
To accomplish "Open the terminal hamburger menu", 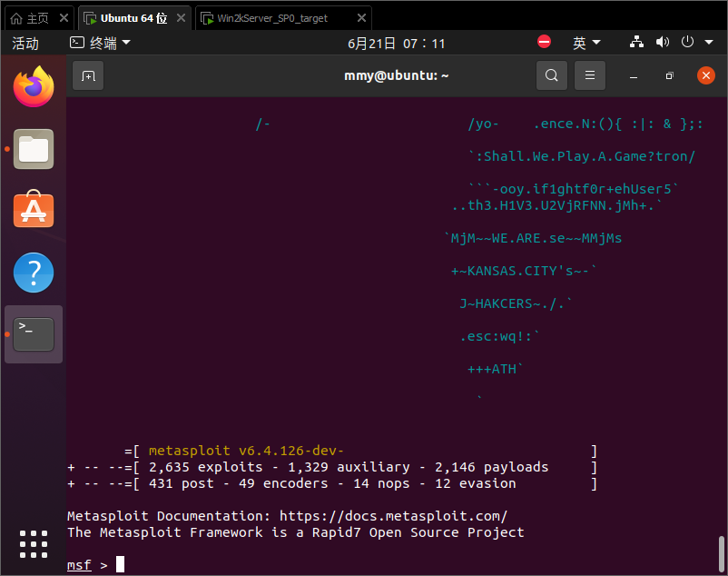I will [x=590, y=75].
